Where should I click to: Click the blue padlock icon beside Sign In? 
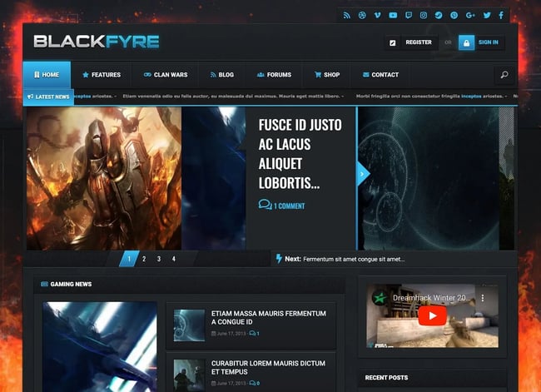(466, 42)
